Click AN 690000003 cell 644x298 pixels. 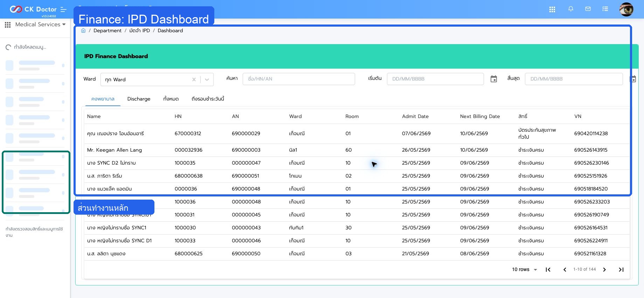pos(246,150)
